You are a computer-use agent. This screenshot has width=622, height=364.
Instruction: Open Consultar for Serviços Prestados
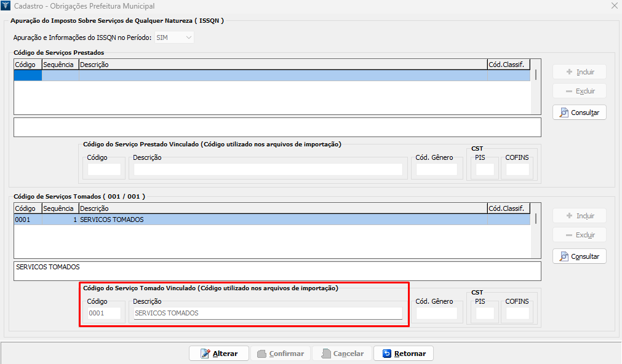pyautogui.click(x=579, y=113)
